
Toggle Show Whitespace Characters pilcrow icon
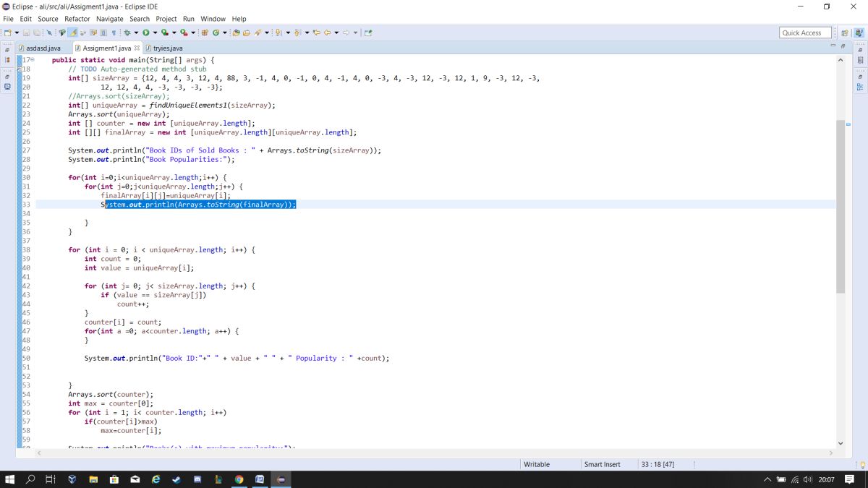click(x=114, y=33)
